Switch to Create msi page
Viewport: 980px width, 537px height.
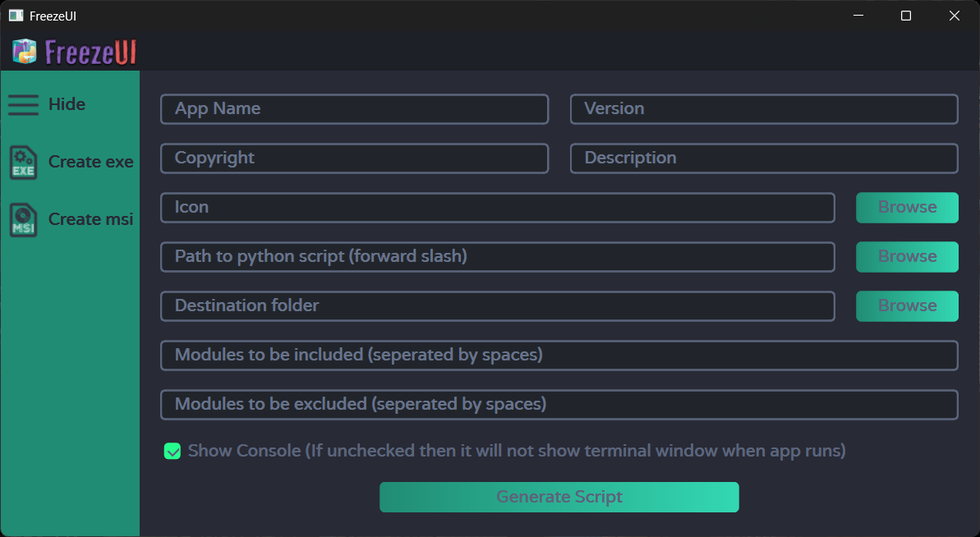tap(90, 219)
